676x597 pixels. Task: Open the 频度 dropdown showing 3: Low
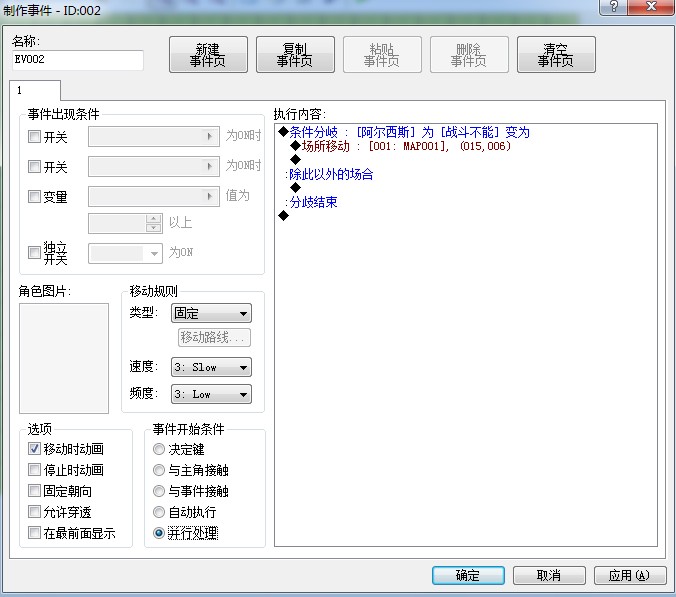click(x=211, y=394)
